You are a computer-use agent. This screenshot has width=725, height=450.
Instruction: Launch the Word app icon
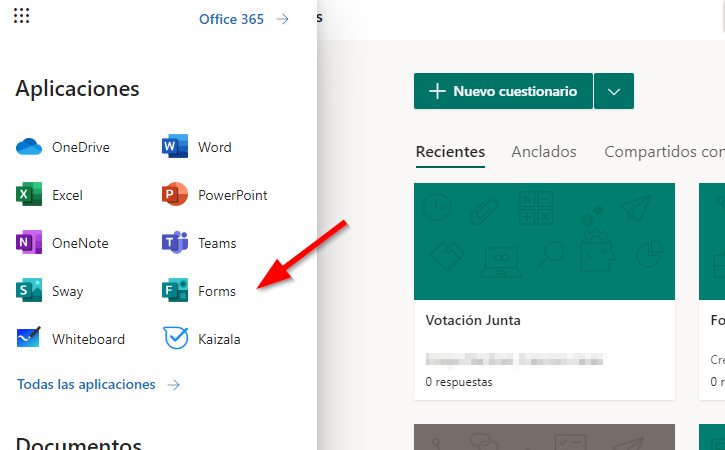pyautogui.click(x=175, y=147)
